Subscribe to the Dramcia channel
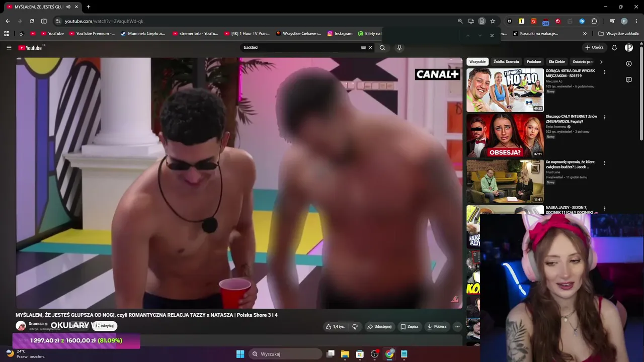The width and height of the screenshot is (644, 362). 105,326
